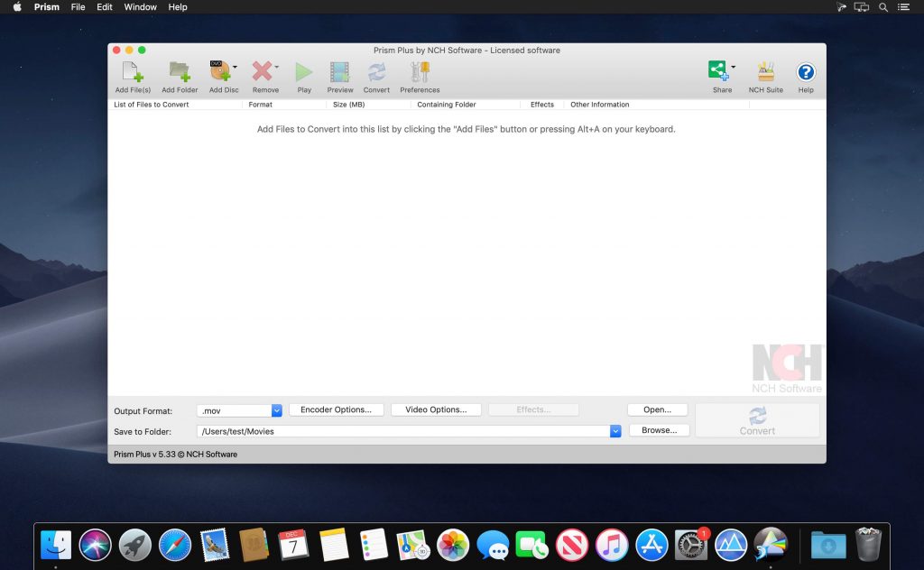The width and height of the screenshot is (924, 570).
Task: Click the Encoder Options... button
Action: tap(336, 409)
